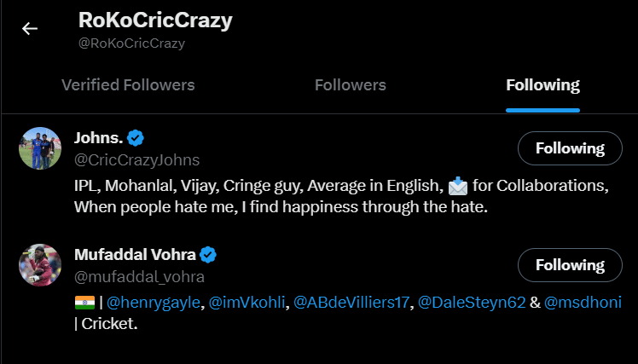Click the envelope emoji in Johns. bio
The height and width of the screenshot is (364, 638).
point(457,185)
